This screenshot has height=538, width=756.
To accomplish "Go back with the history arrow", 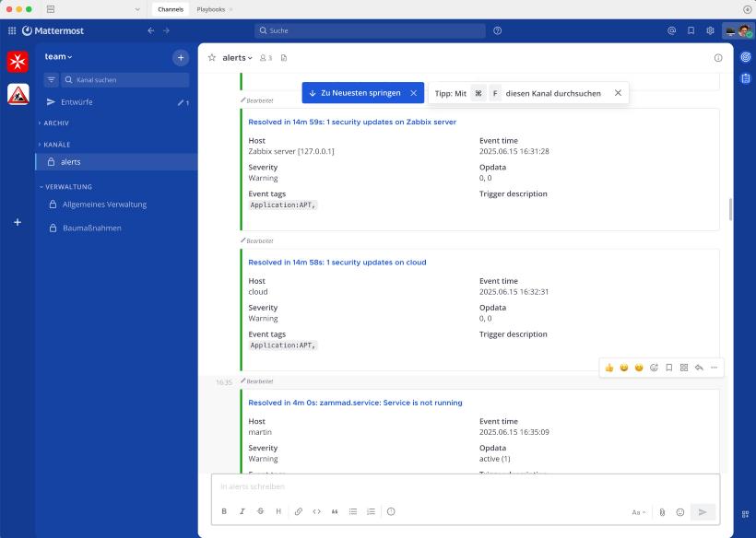I will [151, 30].
